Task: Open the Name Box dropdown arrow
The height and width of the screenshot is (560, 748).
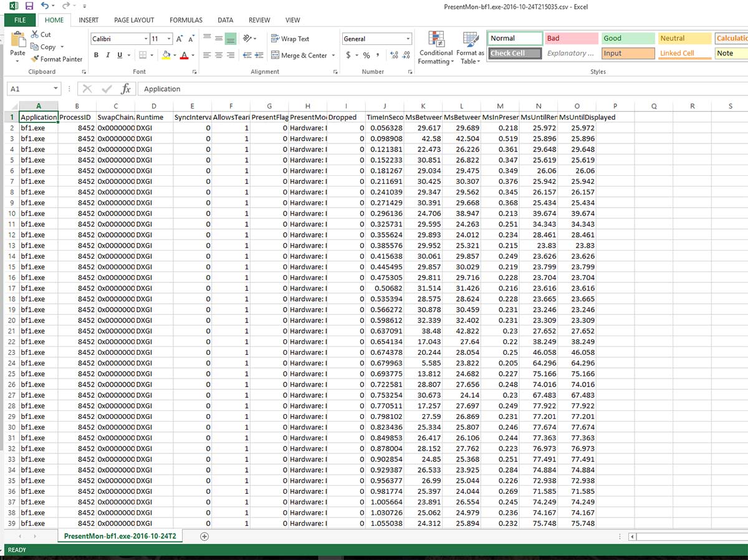Action: [x=55, y=89]
